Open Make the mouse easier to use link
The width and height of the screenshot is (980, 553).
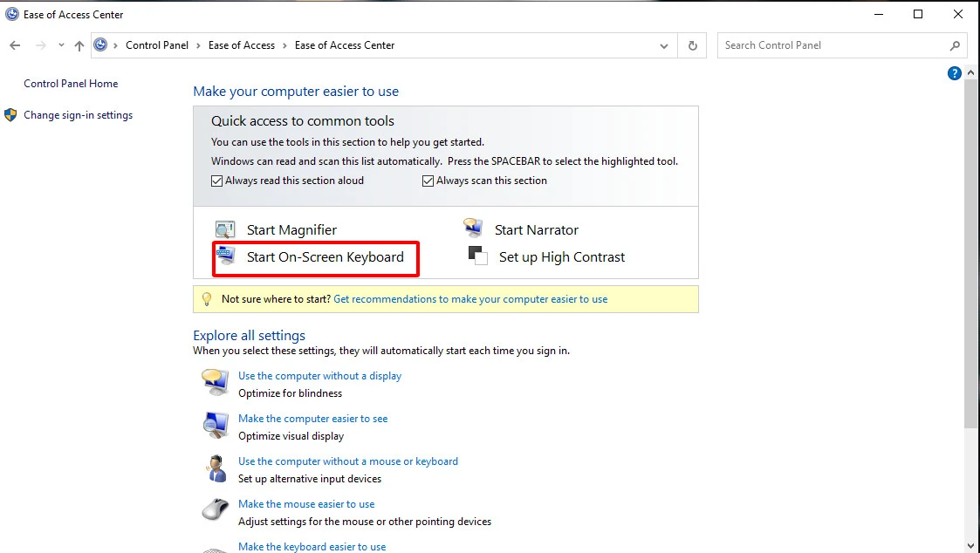306,503
